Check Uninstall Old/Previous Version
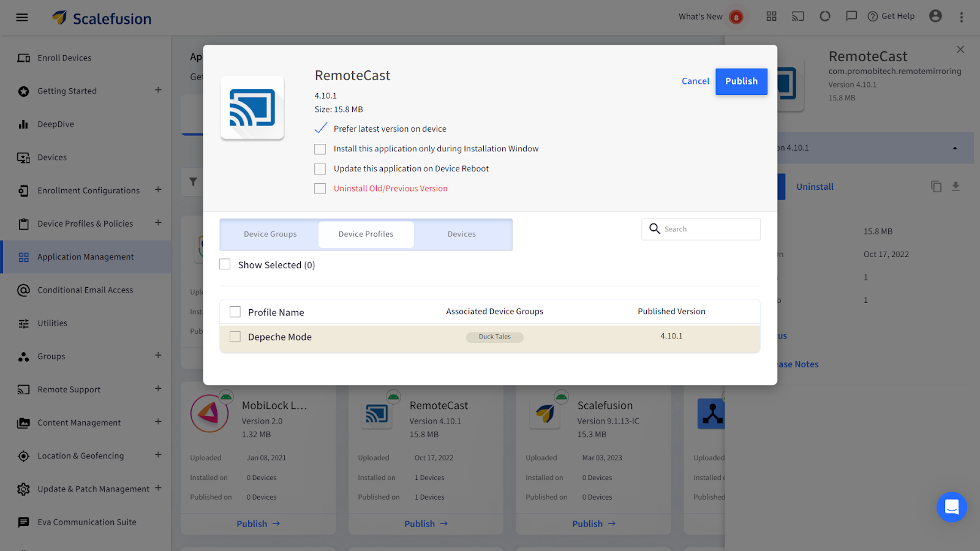 [x=319, y=188]
